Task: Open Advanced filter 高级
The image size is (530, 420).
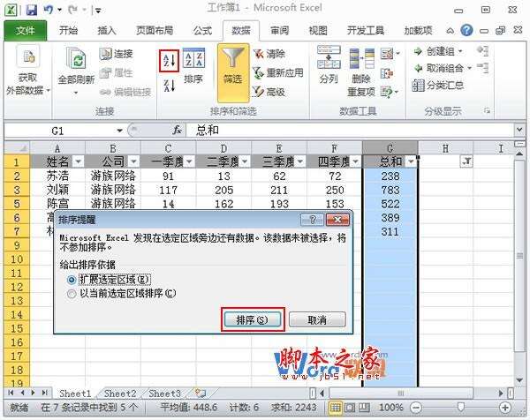Action: [x=269, y=92]
